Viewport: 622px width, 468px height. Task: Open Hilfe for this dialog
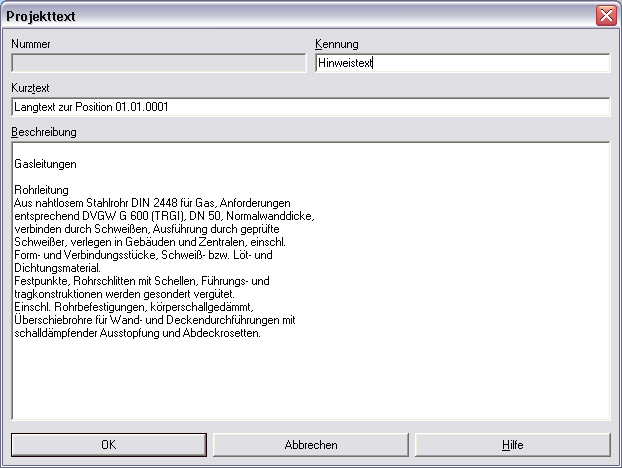point(513,445)
